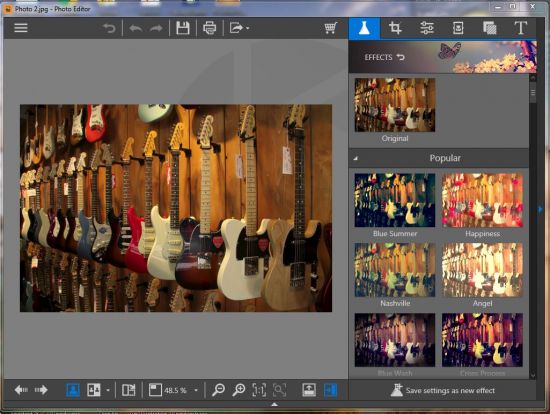Print the photo
Image resolution: width=550 pixels, height=414 pixels.
209,28
